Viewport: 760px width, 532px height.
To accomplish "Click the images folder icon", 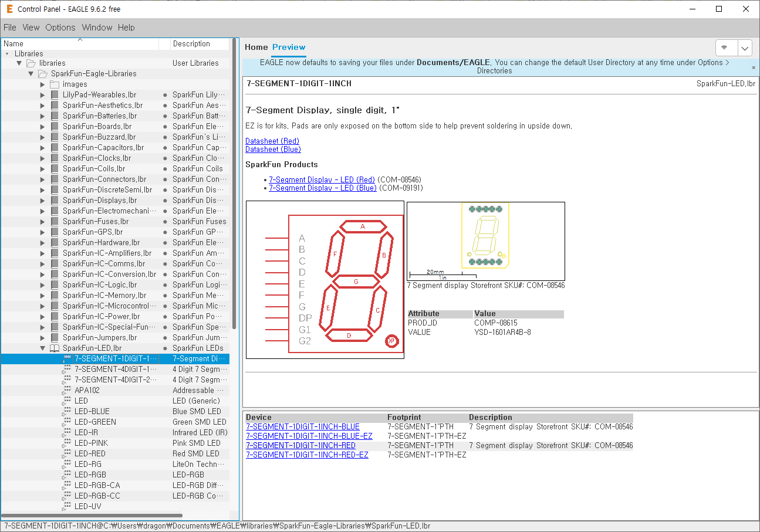I will click(54, 84).
